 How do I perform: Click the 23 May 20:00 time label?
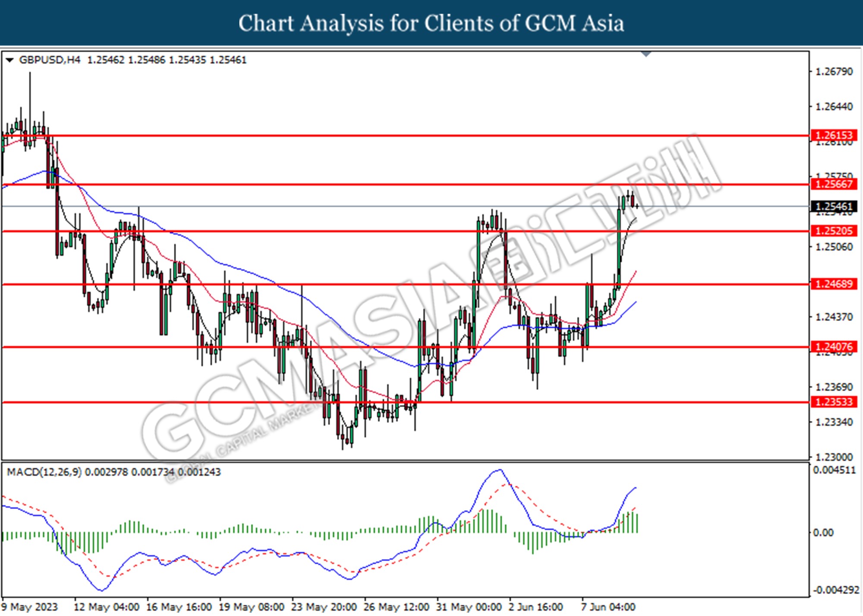tap(324, 607)
